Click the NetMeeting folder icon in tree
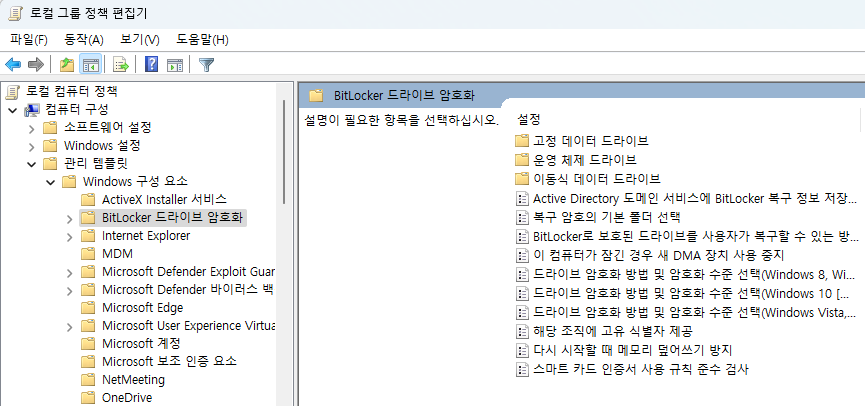This screenshot has height=406, width=865. coord(88,380)
